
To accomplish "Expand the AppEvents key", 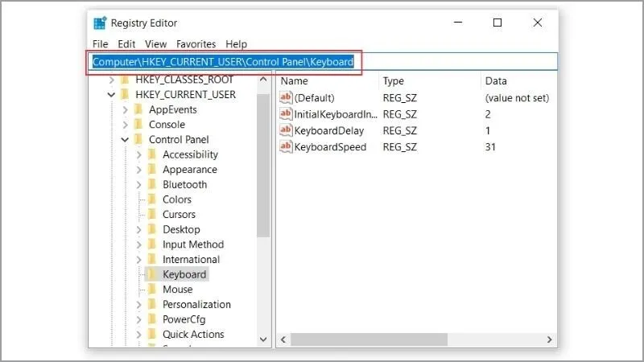I will tap(126, 109).
